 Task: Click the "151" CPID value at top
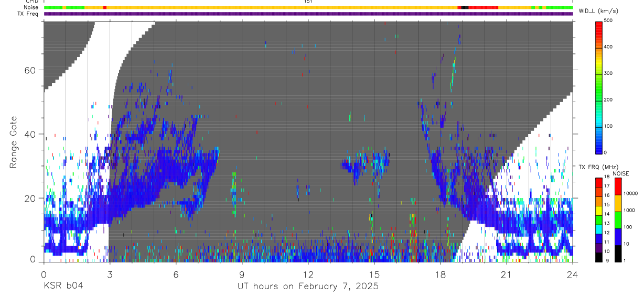pyautogui.click(x=308, y=2)
